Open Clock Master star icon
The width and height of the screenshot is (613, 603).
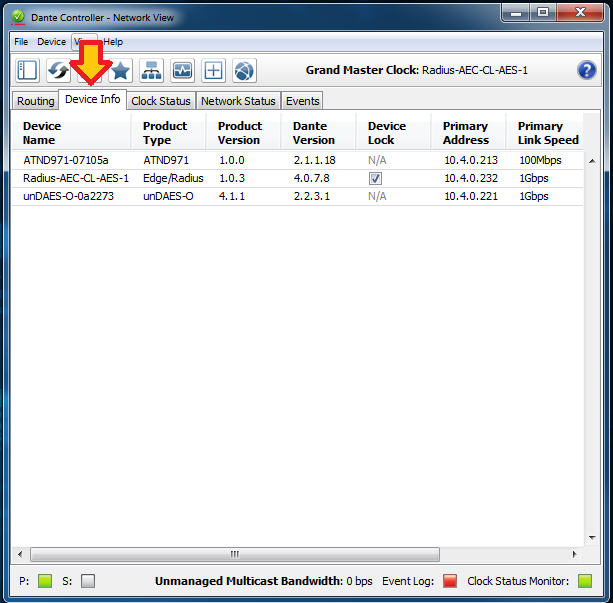120,71
